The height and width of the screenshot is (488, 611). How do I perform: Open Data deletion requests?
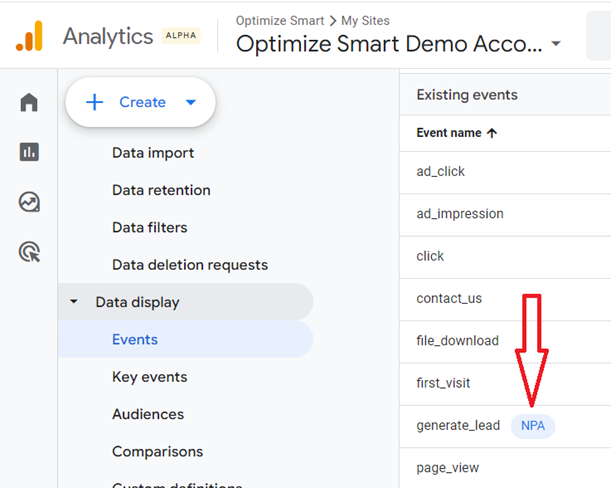coord(190,265)
